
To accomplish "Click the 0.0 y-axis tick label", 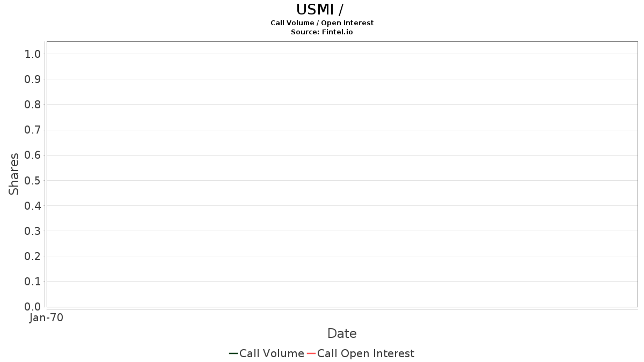I will 33,307.
